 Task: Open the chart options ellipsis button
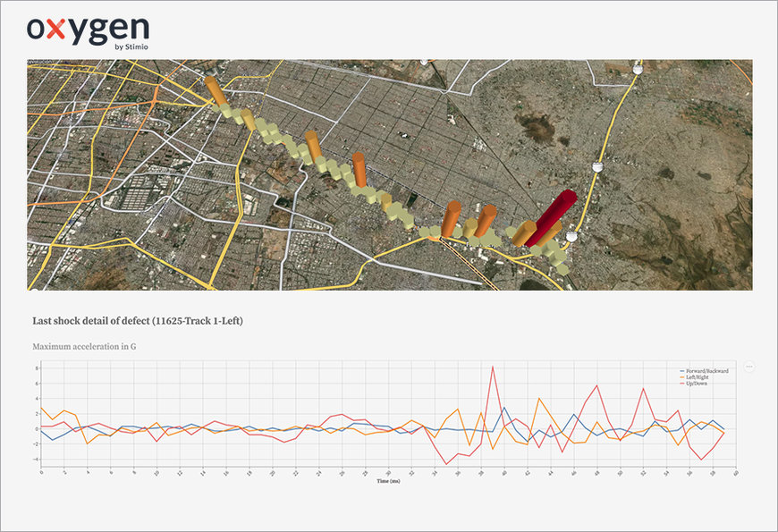tap(749, 367)
